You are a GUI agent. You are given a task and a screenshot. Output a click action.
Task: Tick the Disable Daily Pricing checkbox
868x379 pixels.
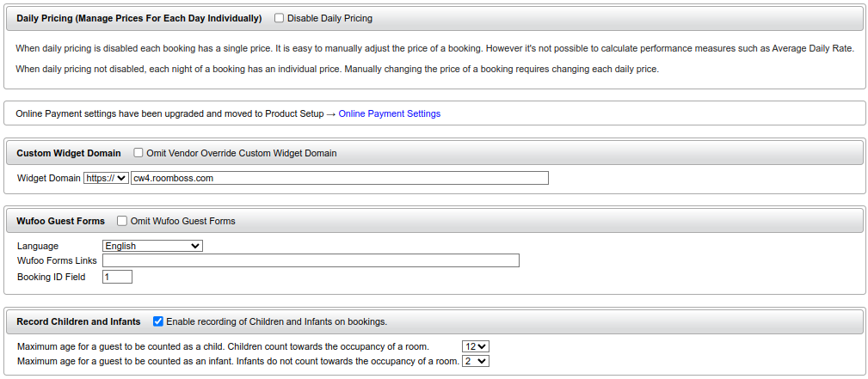(x=280, y=18)
